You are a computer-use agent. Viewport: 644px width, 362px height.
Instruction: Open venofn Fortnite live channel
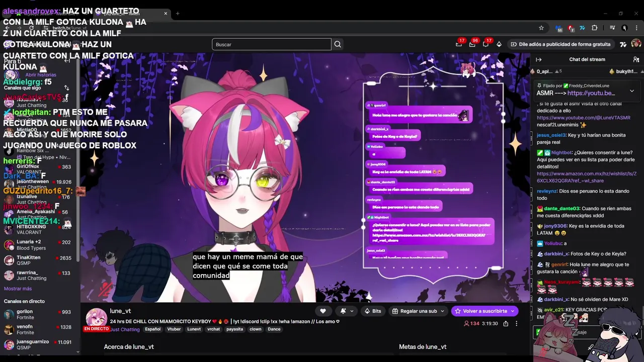pyautogui.click(x=40, y=330)
